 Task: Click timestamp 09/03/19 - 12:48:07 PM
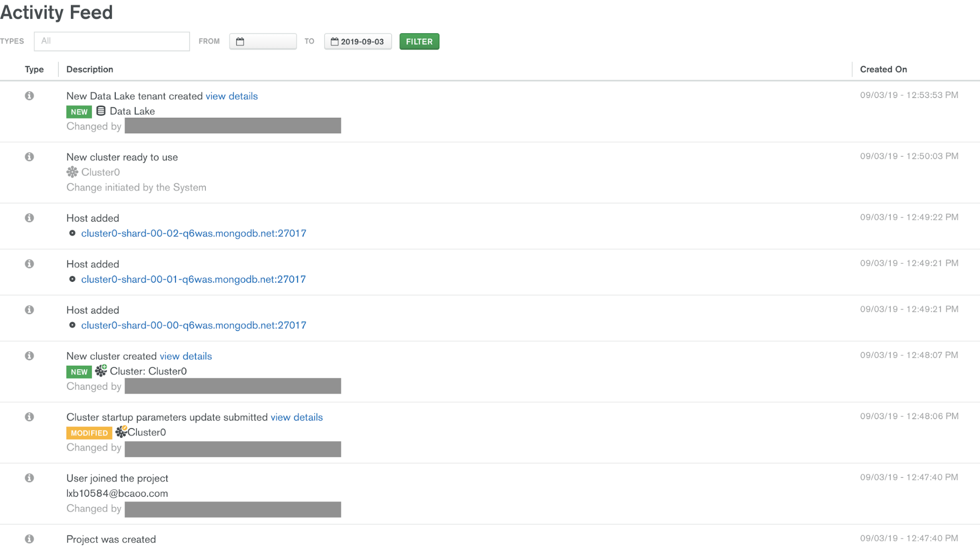[909, 355]
